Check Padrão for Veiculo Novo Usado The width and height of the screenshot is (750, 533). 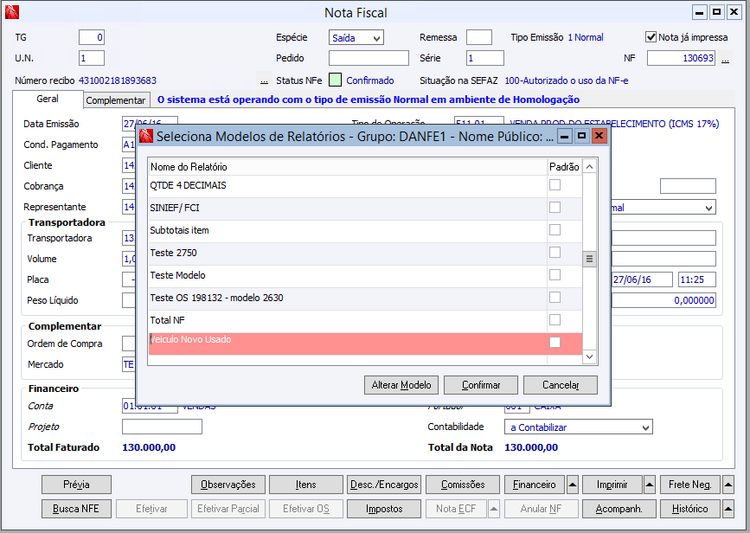pos(555,342)
